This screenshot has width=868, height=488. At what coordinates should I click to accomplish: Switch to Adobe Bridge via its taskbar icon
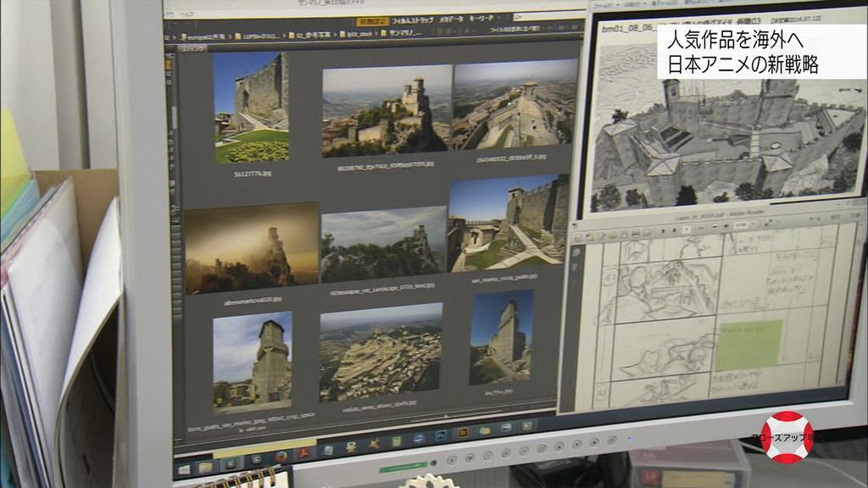462,433
